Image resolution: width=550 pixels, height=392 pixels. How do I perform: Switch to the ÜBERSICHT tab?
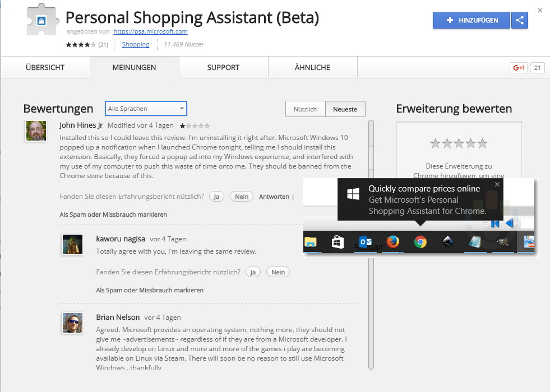click(45, 68)
